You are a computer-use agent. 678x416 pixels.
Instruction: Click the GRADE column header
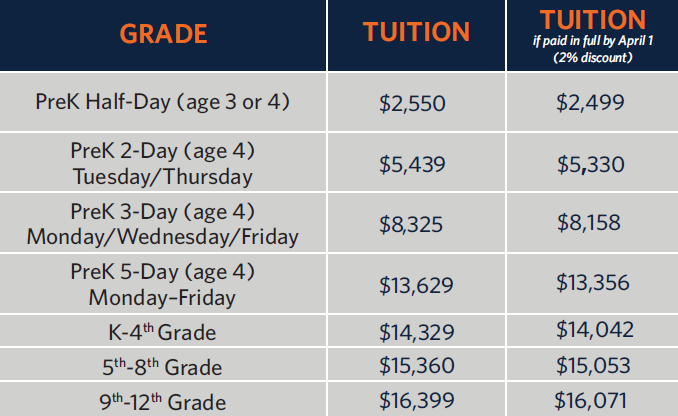tap(163, 33)
